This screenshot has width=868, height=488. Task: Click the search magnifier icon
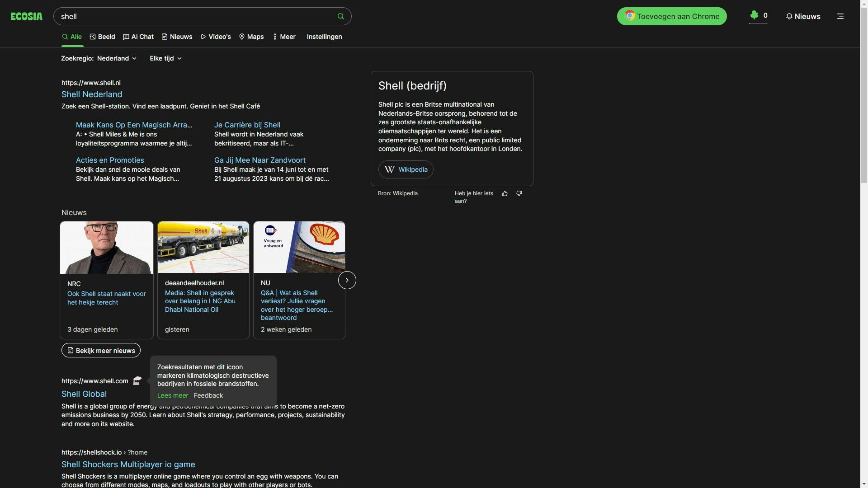pos(340,16)
